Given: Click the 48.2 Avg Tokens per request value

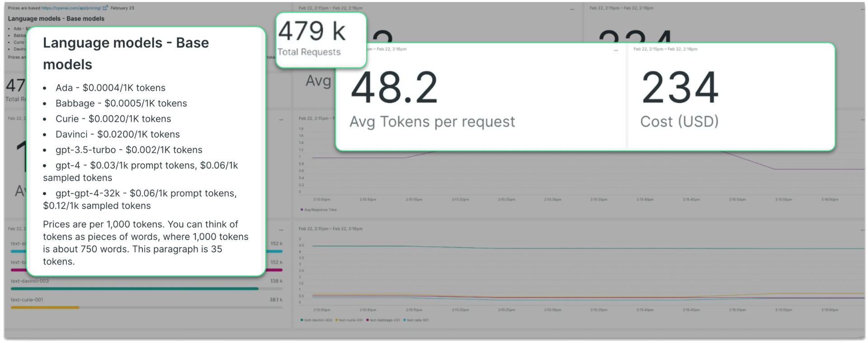Looking at the screenshot, I should click(x=394, y=88).
